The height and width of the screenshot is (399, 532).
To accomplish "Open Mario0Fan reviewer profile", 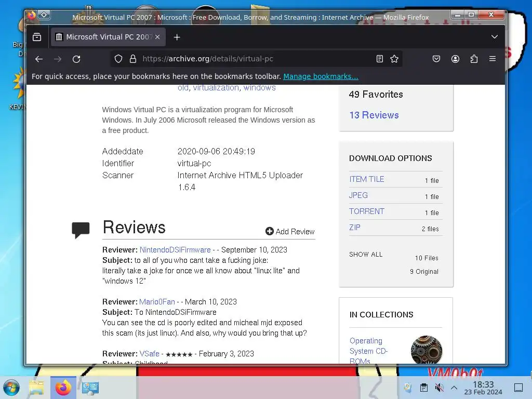I will tap(157, 302).
